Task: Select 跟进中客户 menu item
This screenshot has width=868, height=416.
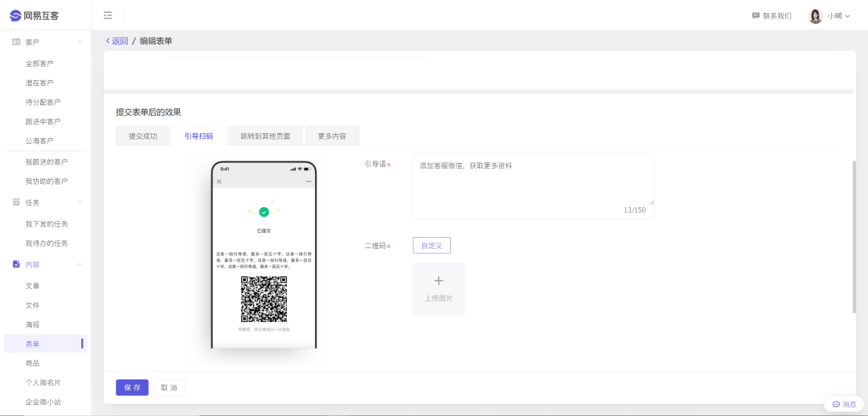Action: point(43,122)
